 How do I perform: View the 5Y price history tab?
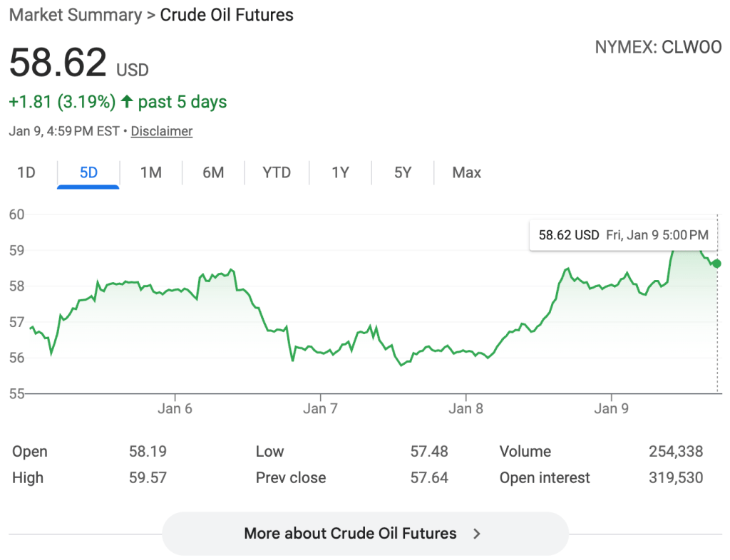click(x=403, y=172)
